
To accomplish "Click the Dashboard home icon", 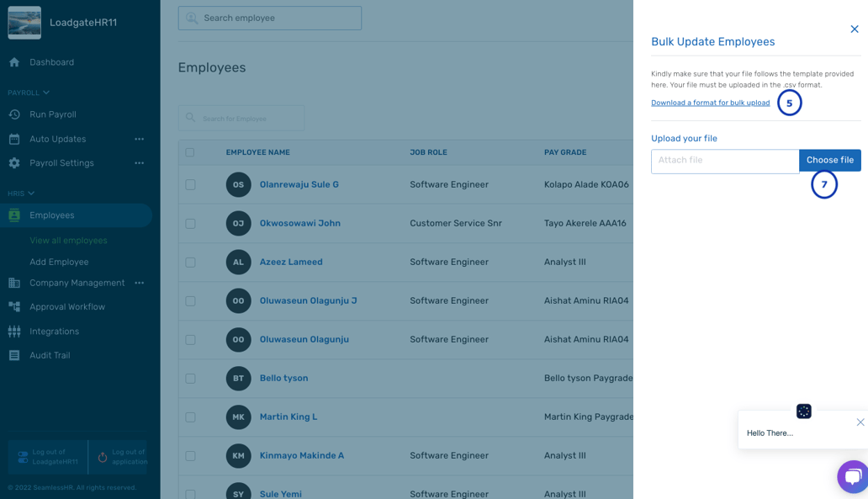I will [15, 61].
